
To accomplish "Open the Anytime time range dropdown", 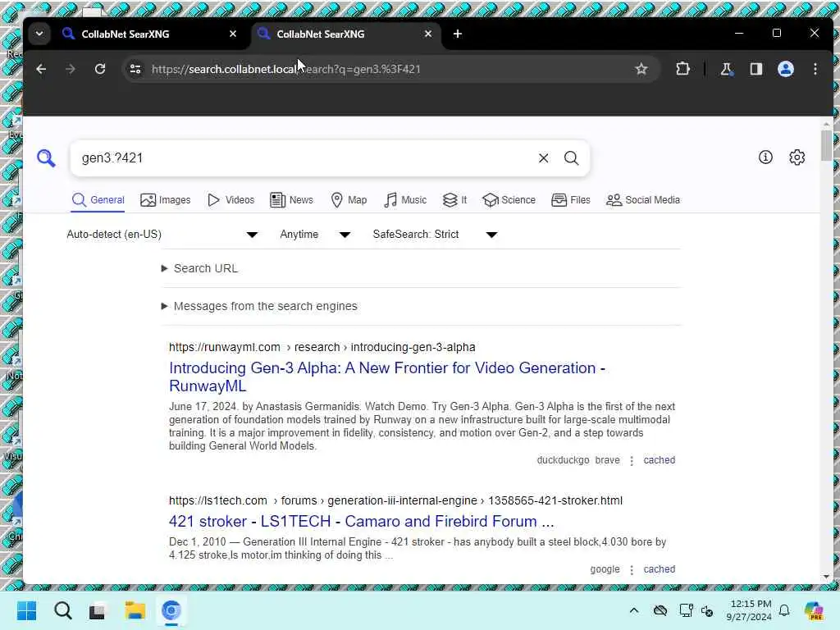I will point(316,235).
